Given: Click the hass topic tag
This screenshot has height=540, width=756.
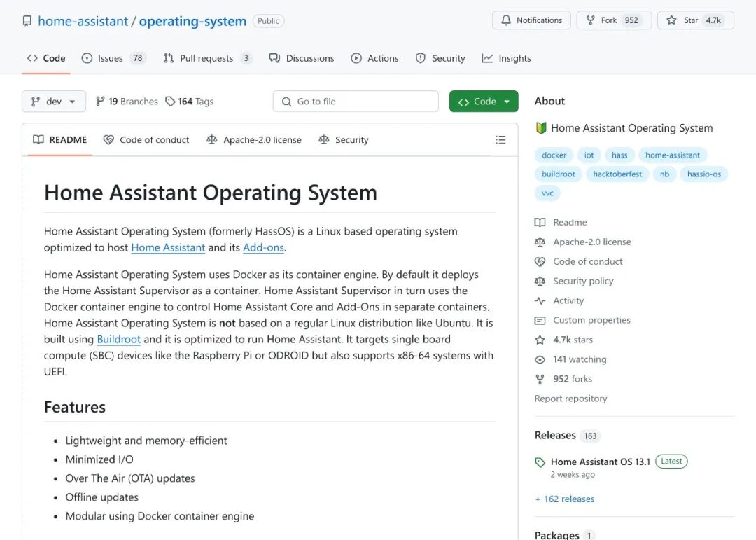Looking at the screenshot, I should [x=619, y=155].
